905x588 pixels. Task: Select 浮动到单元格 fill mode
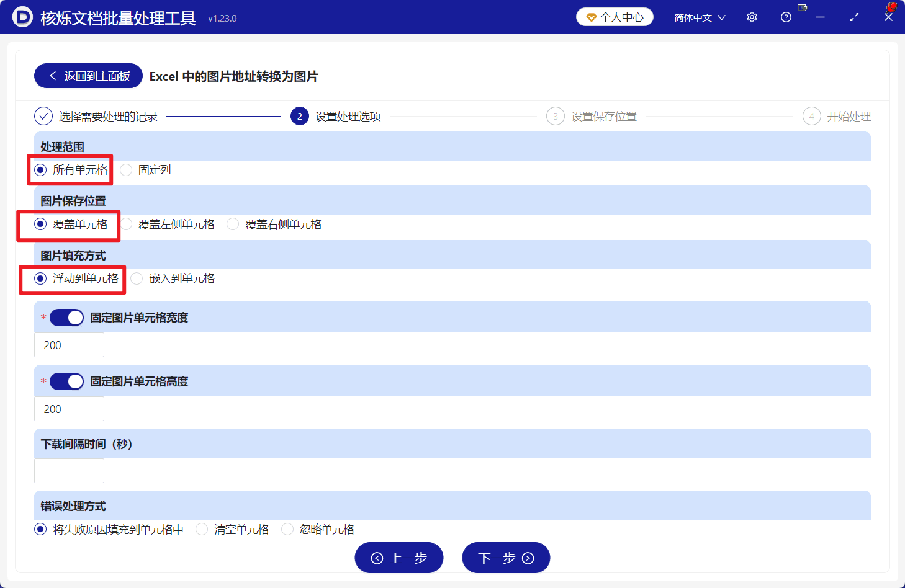76,278
